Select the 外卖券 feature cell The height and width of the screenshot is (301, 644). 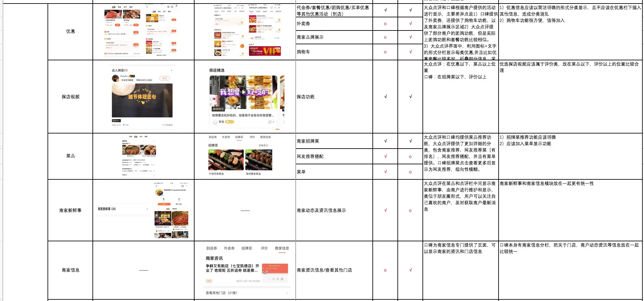[334, 24]
